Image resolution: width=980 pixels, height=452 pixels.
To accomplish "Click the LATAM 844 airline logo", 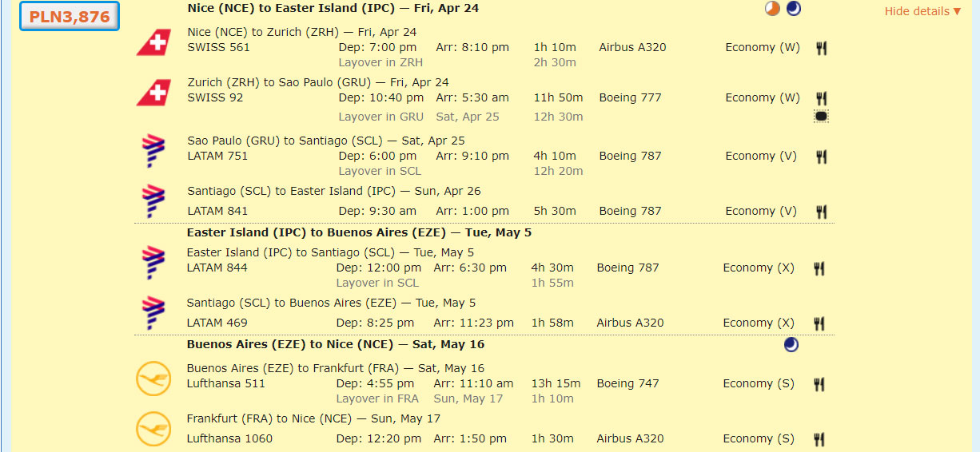I will click(153, 261).
